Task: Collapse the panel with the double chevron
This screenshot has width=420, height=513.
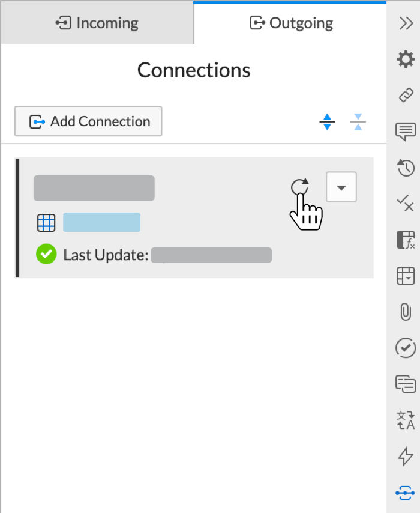Action: (406, 24)
